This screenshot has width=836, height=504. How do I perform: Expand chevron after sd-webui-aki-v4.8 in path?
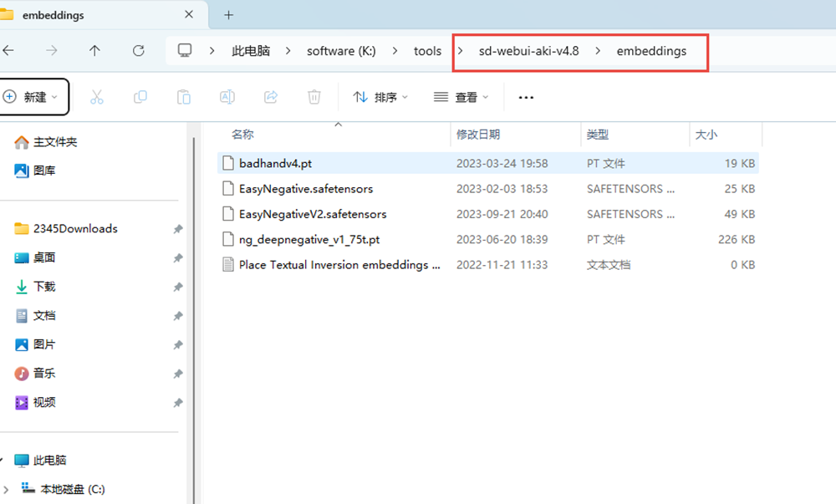click(x=598, y=51)
